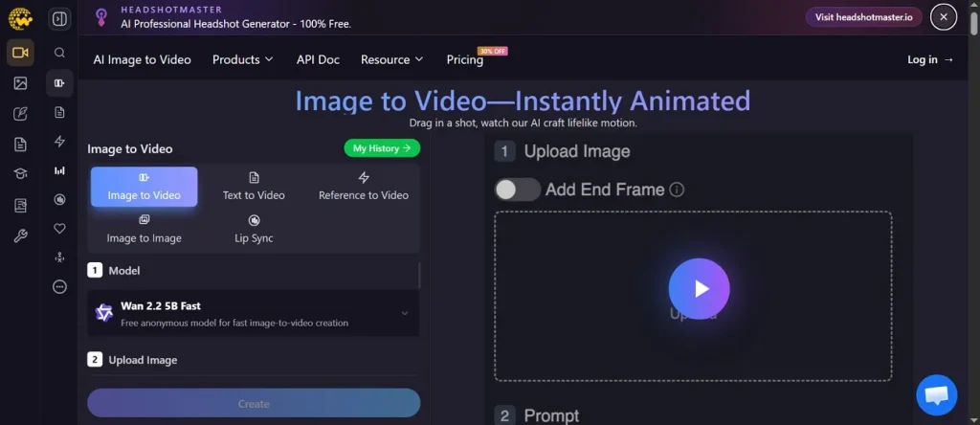Open the API Doc page
This screenshot has width=980, height=425.
pos(318,59)
